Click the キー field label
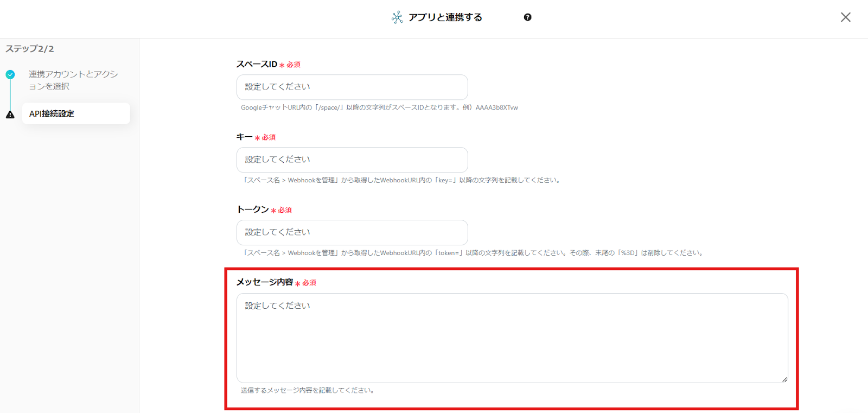This screenshot has width=868, height=413. (245, 137)
